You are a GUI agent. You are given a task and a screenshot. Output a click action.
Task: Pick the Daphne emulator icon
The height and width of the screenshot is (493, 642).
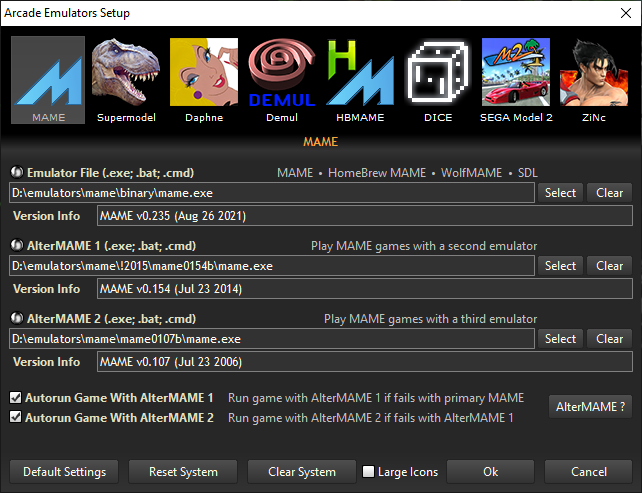[203, 80]
